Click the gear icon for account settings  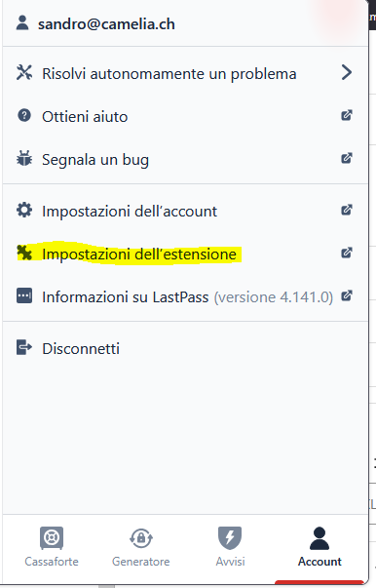[24, 210]
